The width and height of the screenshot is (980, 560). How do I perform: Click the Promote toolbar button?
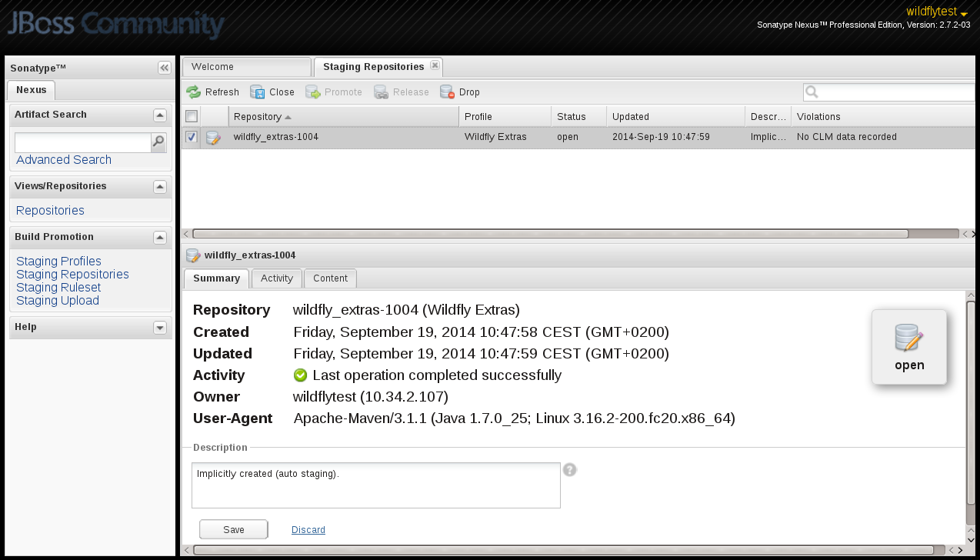(x=334, y=92)
